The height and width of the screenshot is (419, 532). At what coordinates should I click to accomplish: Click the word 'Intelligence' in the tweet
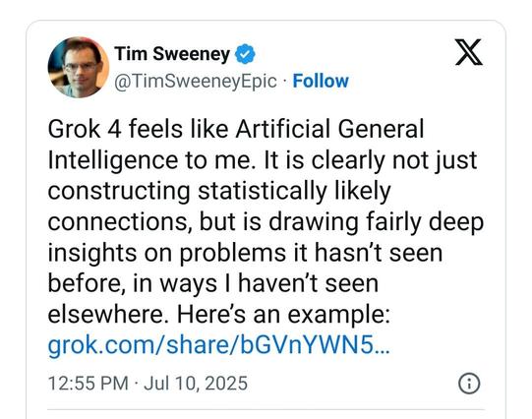(113, 160)
